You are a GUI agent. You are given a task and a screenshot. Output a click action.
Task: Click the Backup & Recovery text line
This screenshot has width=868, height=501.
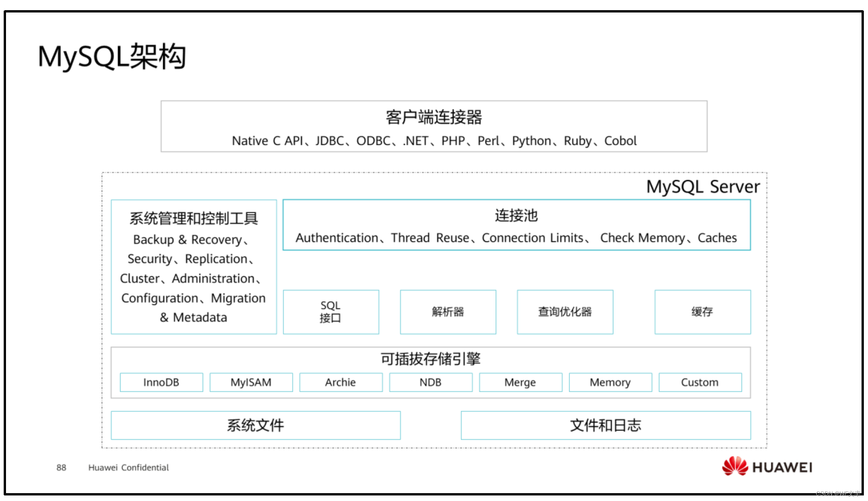point(191,239)
